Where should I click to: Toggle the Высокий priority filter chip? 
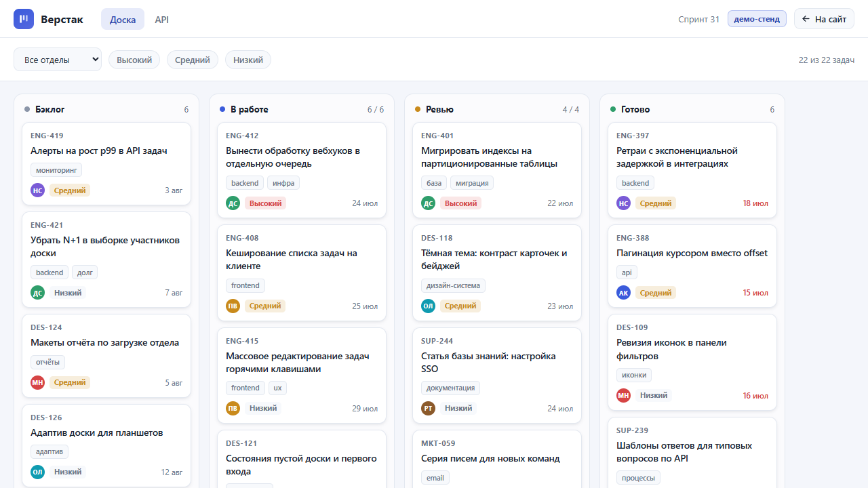tap(134, 60)
